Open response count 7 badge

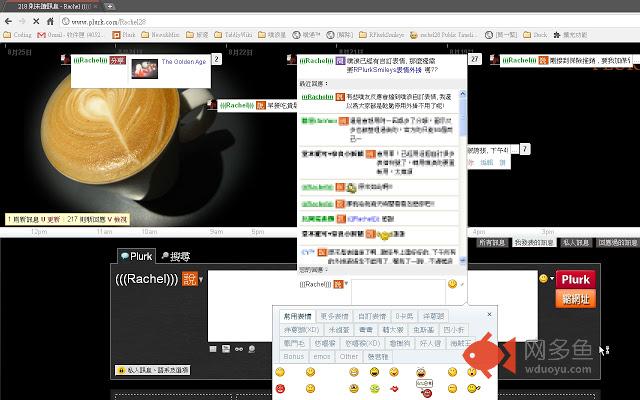pyautogui.click(x=525, y=149)
